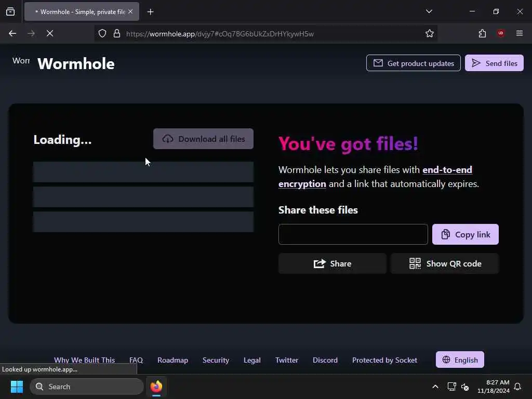Click the site security padlock icon
Screen dimensions: 532x399
pos(117,33)
